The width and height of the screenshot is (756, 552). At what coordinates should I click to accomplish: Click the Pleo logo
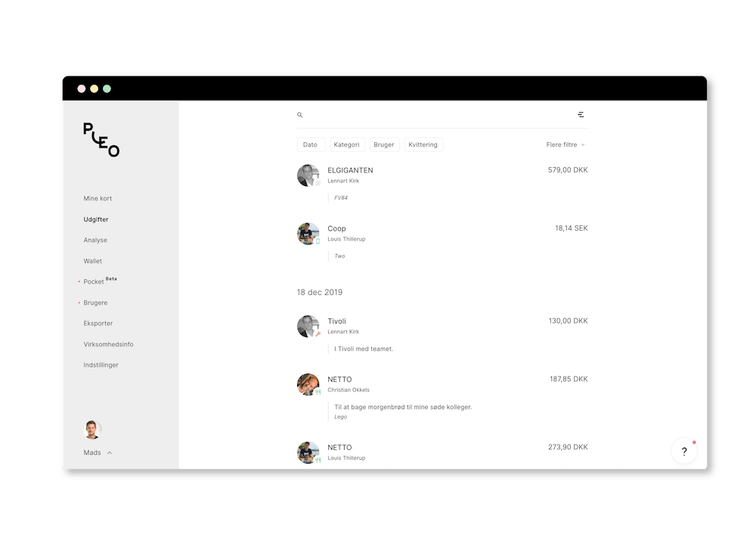pos(101,140)
